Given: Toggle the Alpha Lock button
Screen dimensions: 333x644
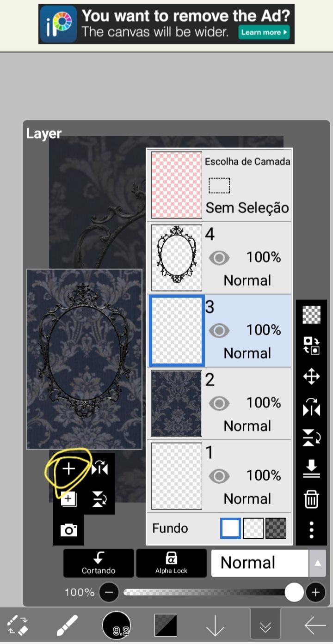Looking at the screenshot, I should 171,563.
